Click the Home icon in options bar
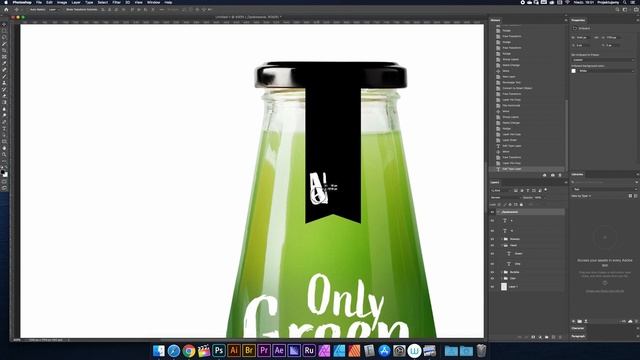Viewport: 640px width, 360px height. (x=6, y=9)
